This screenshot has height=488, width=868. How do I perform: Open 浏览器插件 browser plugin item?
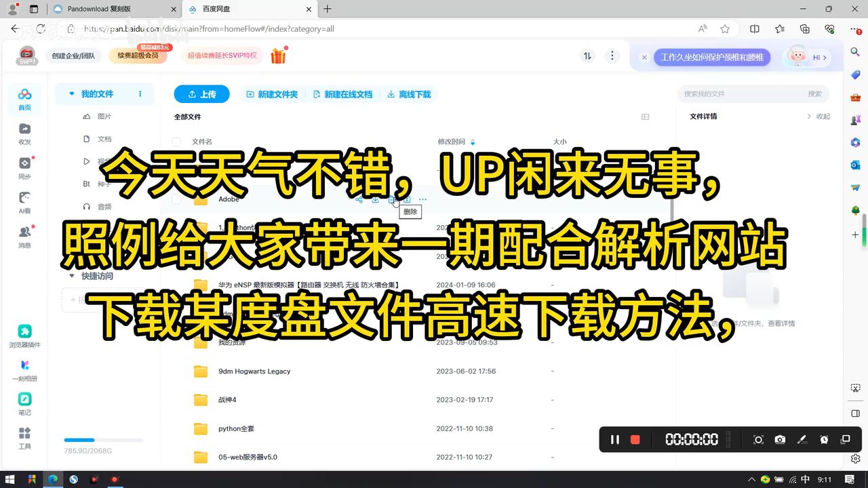point(24,336)
